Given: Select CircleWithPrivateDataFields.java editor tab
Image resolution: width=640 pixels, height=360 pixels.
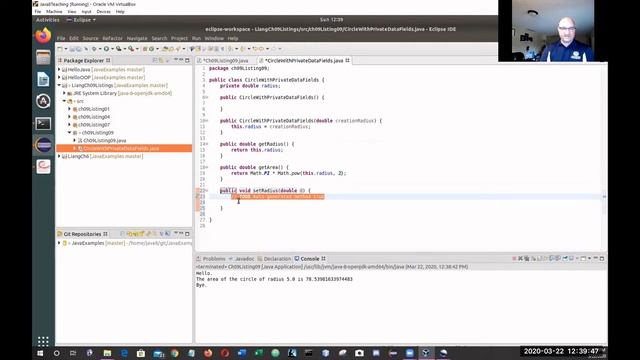Looking at the screenshot, I should (x=304, y=60).
